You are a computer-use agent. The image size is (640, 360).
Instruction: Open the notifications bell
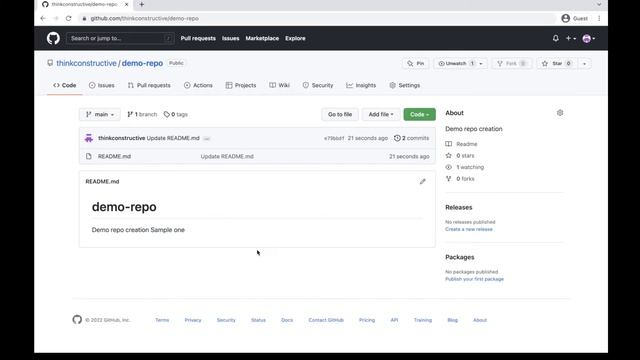[x=556, y=38]
